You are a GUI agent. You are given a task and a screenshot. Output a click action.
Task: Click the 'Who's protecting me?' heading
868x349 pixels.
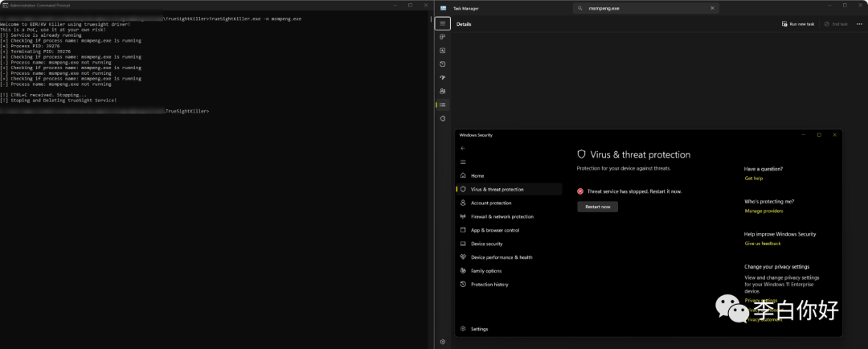[769, 202]
